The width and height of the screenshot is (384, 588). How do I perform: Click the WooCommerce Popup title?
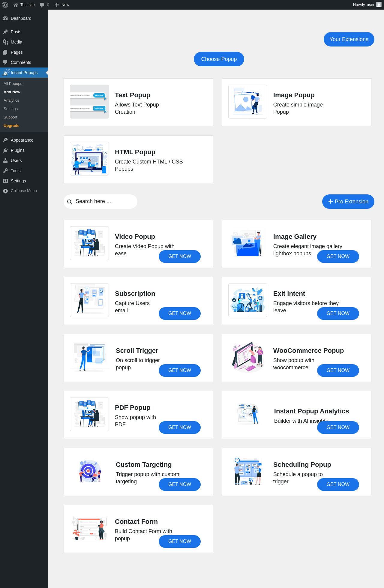pyautogui.click(x=308, y=351)
